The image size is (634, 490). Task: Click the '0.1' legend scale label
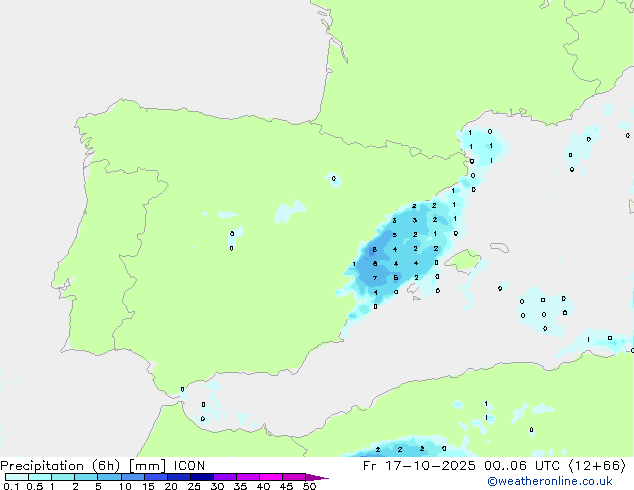coord(11,486)
